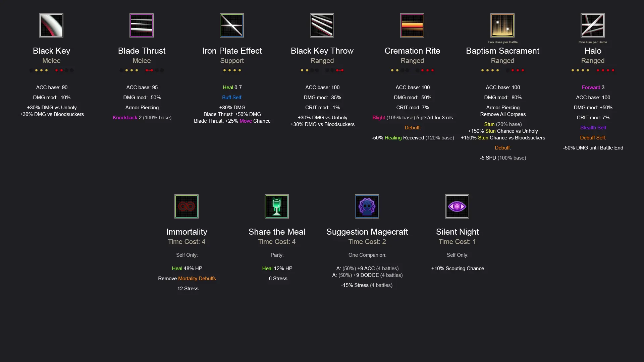Click the Suggestion Magecraft icon
The width and height of the screenshot is (644, 362).
pyautogui.click(x=367, y=206)
